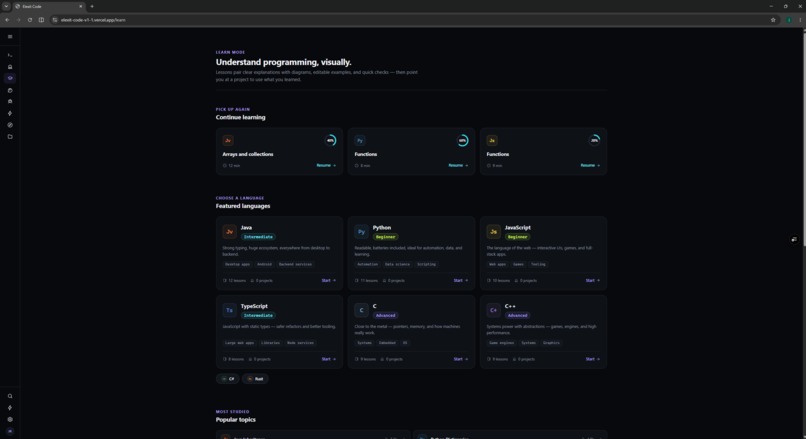Open search from the bottom sidebar

tap(10, 396)
